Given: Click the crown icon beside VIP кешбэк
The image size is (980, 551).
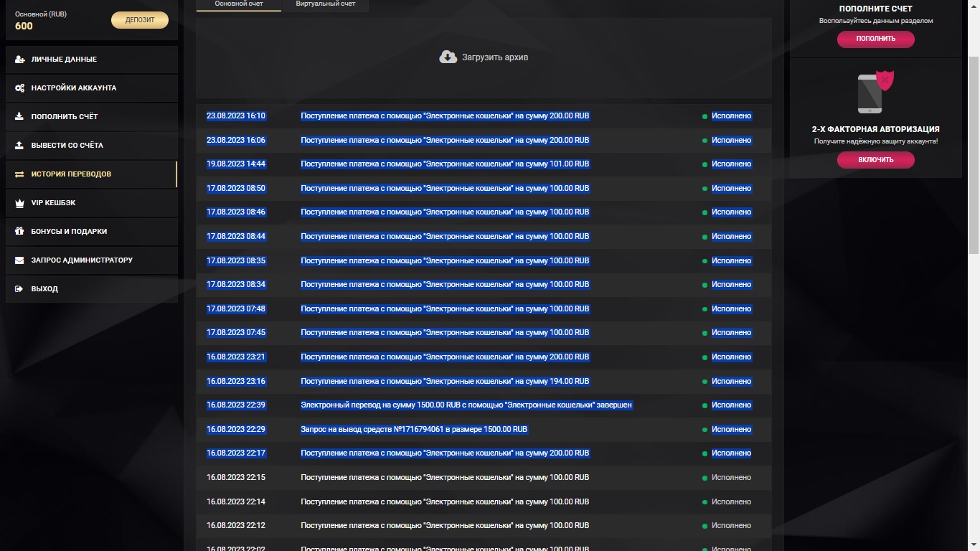Looking at the screenshot, I should click(19, 203).
